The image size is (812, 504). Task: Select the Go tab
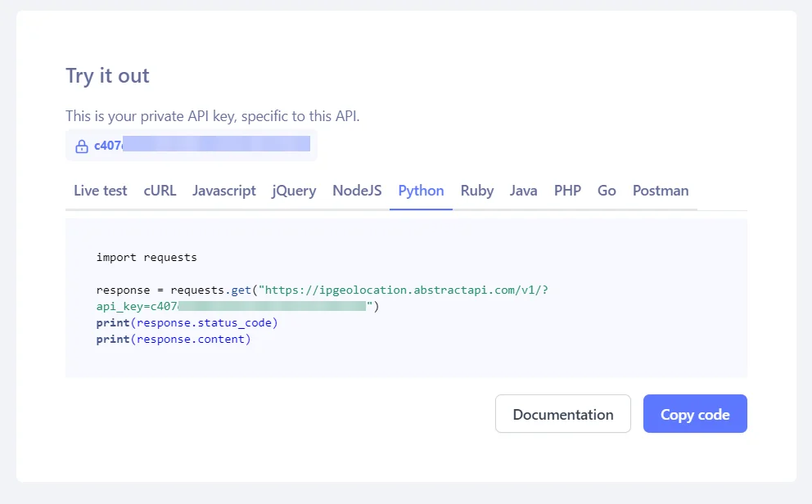click(607, 191)
